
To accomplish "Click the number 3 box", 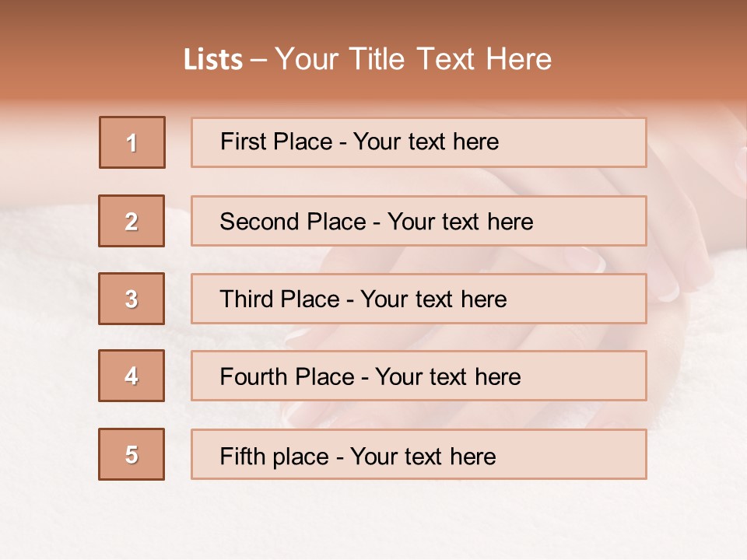I will (132, 299).
